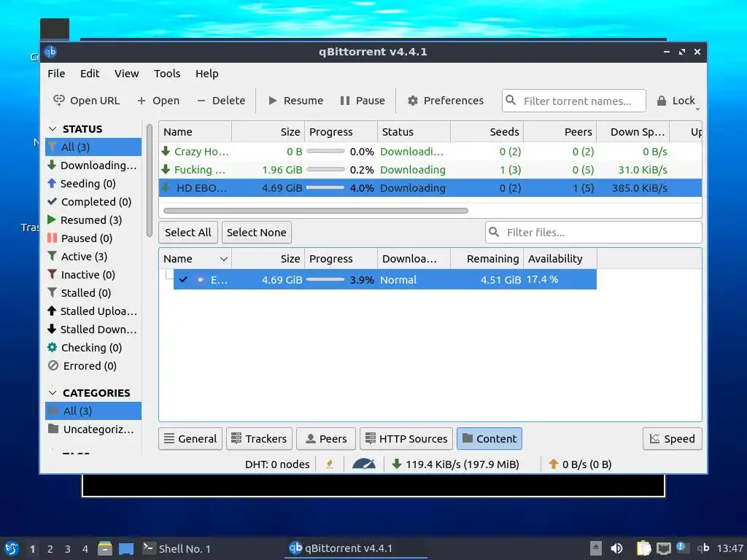This screenshot has width=747, height=560.
Task: Filter by Downloading status
Action: tap(93, 166)
